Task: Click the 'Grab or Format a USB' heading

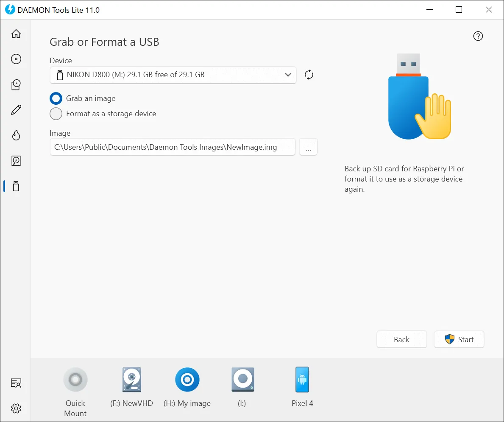Action: pos(104,42)
